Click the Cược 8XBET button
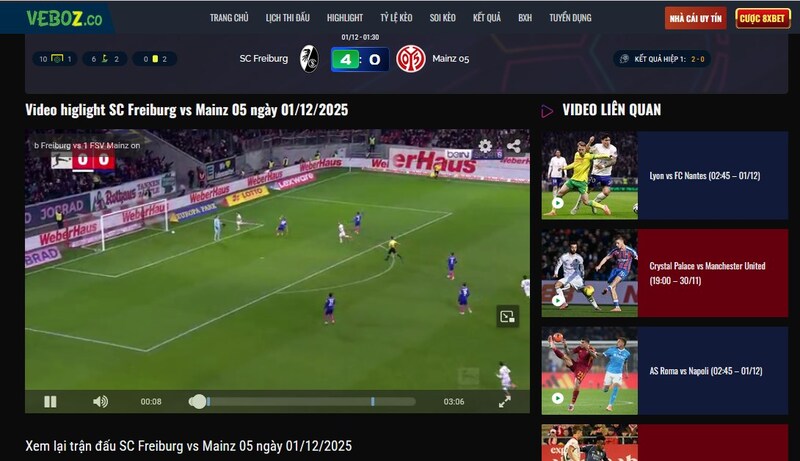This screenshot has width=800, height=461. point(763,18)
